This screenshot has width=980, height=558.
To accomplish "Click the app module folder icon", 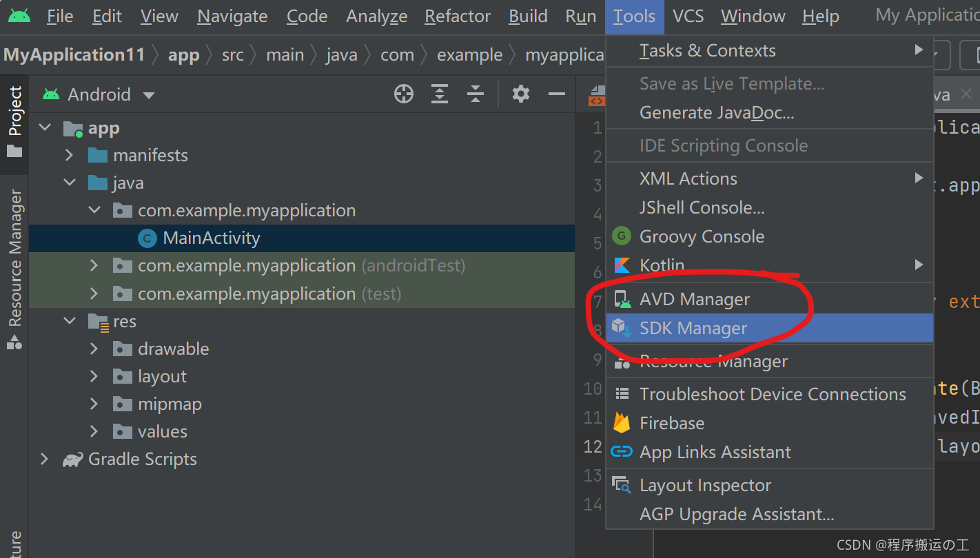I will pyautogui.click(x=73, y=129).
